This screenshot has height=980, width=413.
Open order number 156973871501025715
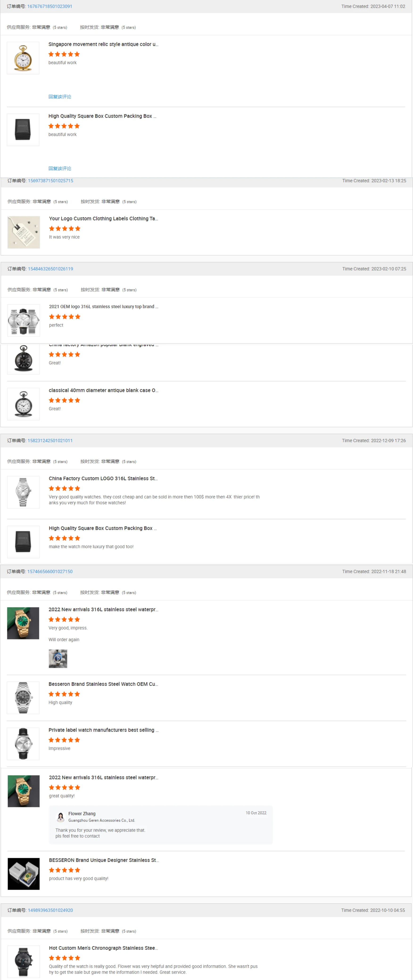click(50, 181)
